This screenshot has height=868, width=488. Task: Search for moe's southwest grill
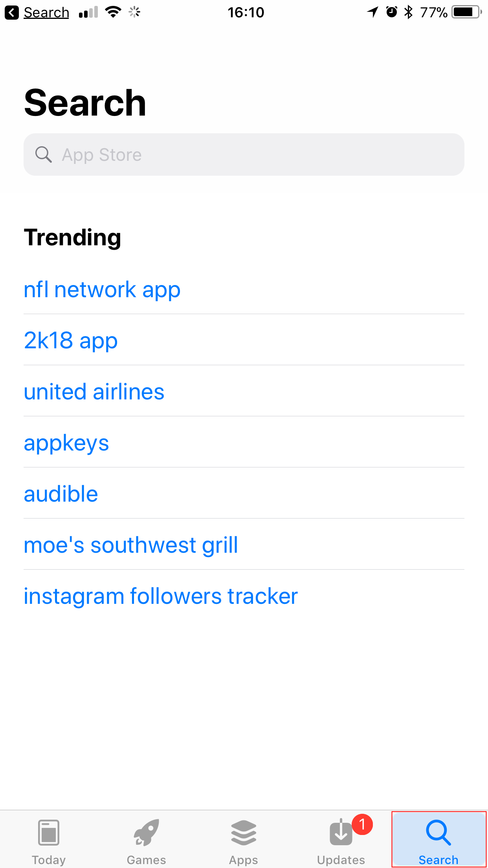click(x=131, y=545)
